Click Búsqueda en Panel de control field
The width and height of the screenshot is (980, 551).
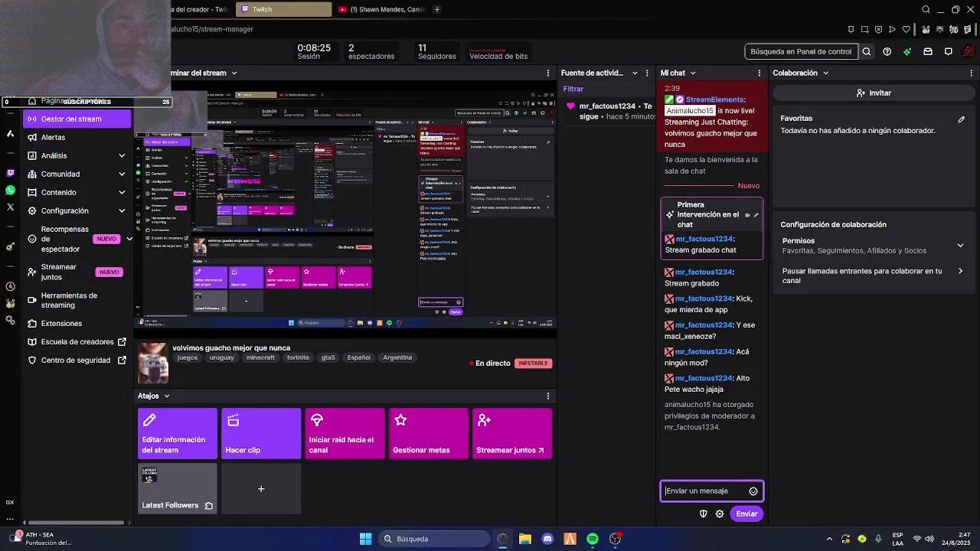[x=801, y=51]
